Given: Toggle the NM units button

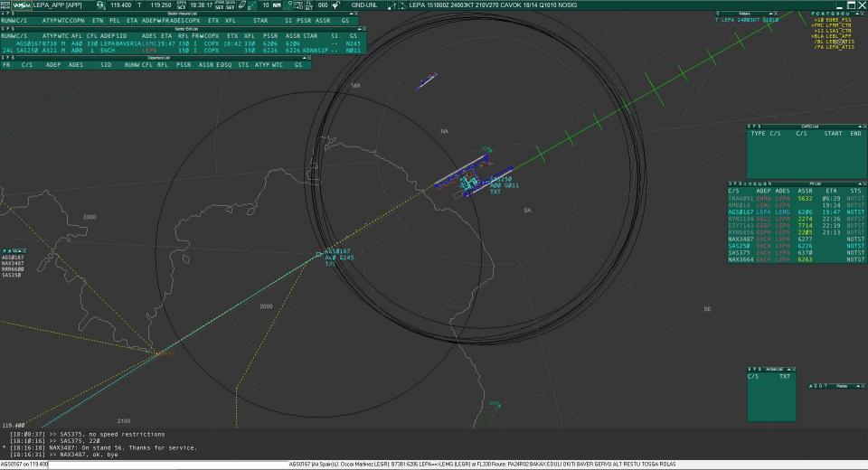Looking at the screenshot, I should 277,5.
